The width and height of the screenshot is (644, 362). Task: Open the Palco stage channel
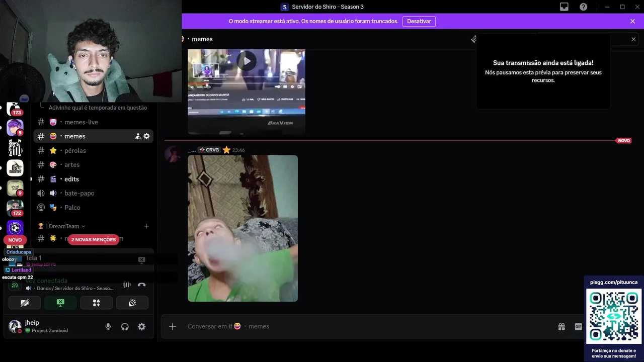[94, 207]
